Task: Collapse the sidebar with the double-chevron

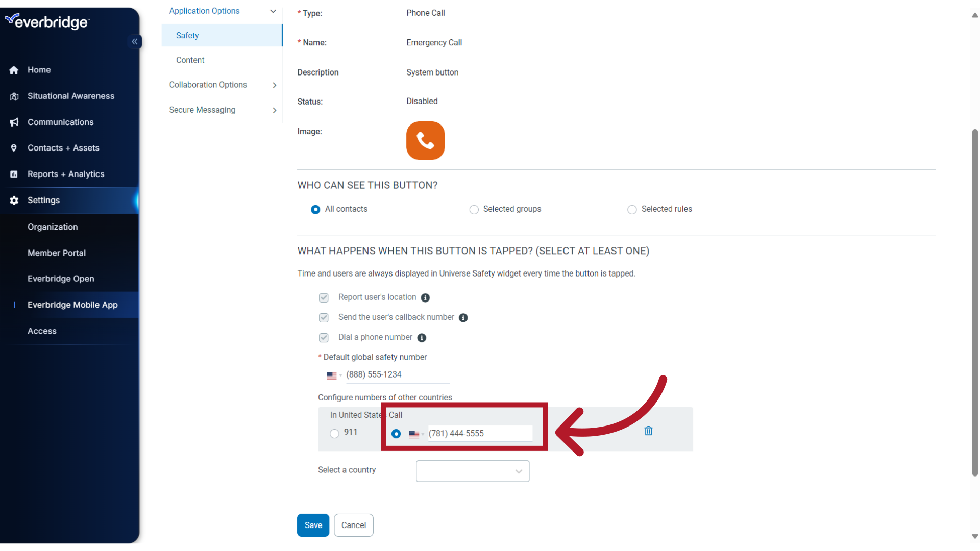Action: [x=135, y=41]
